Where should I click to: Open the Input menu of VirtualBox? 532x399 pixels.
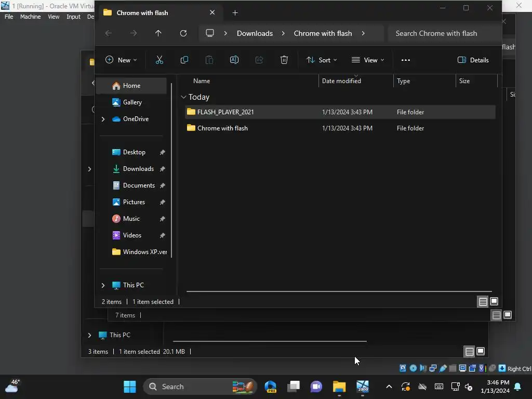pyautogui.click(x=73, y=17)
